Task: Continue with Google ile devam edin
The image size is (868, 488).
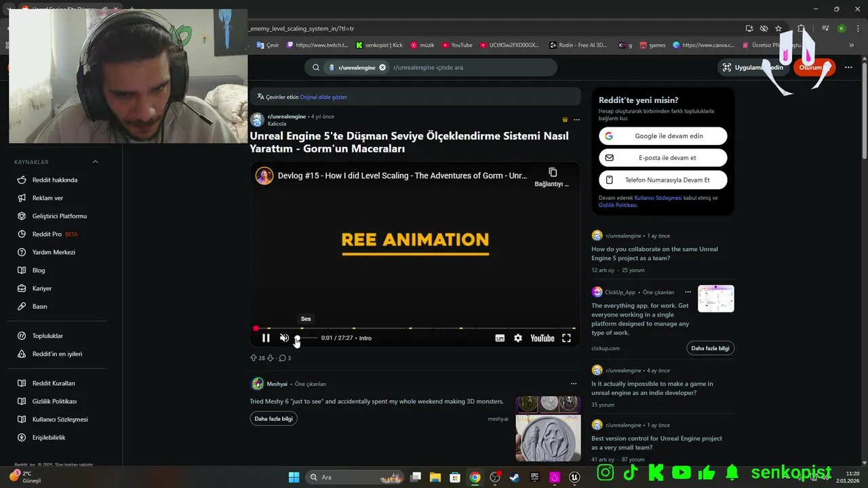Action: pos(663,136)
